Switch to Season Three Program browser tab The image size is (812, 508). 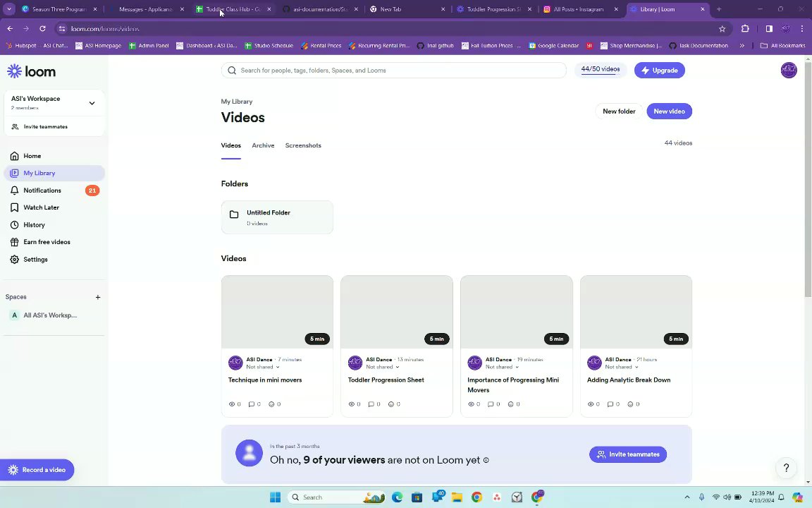(x=59, y=9)
